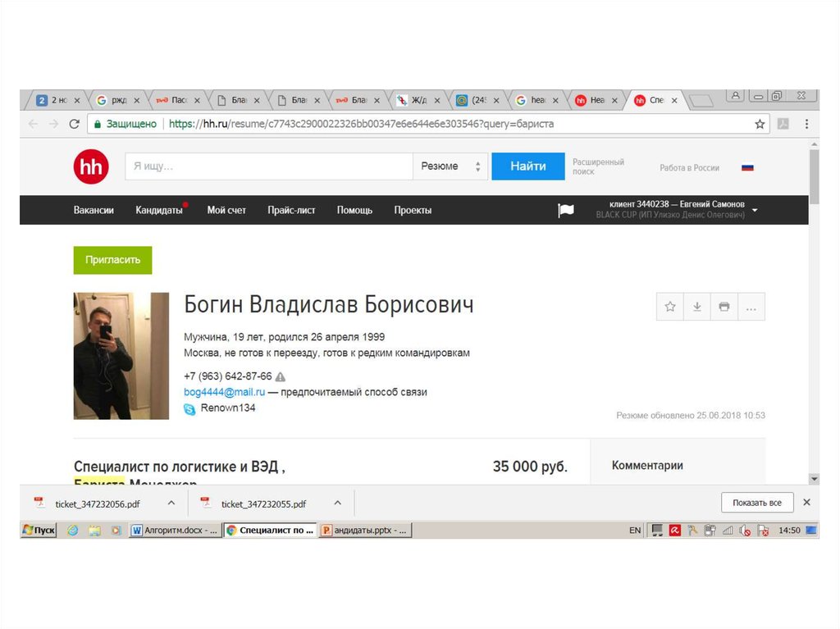The width and height of the screenshot is (840, 629).
Task: Open Chrome three-dot menu
Action: pyautogui.click(x=806, y=124)
